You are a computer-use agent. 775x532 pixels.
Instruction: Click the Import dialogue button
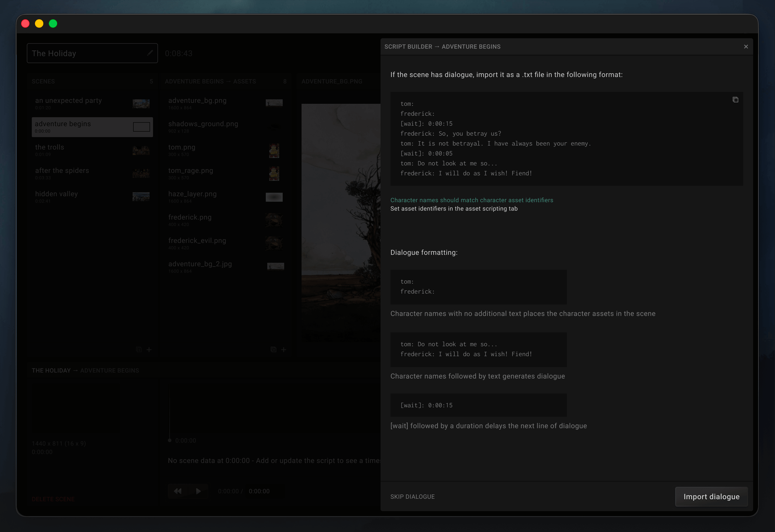[x=711, y=497]
